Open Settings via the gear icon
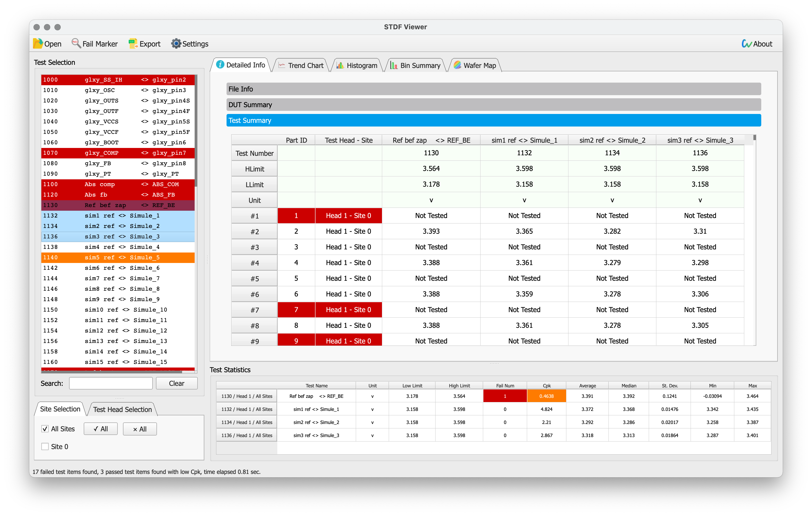 (x=176, y=43)
